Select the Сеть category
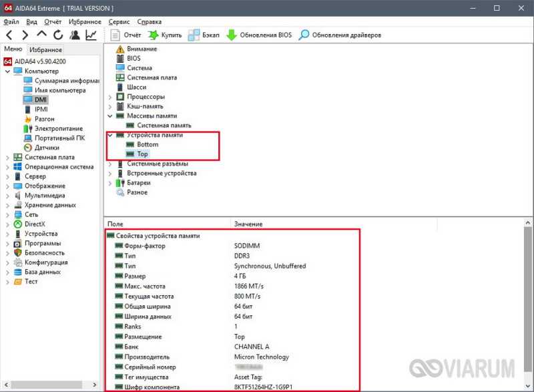The image size is (534, 392). point(26,214)
